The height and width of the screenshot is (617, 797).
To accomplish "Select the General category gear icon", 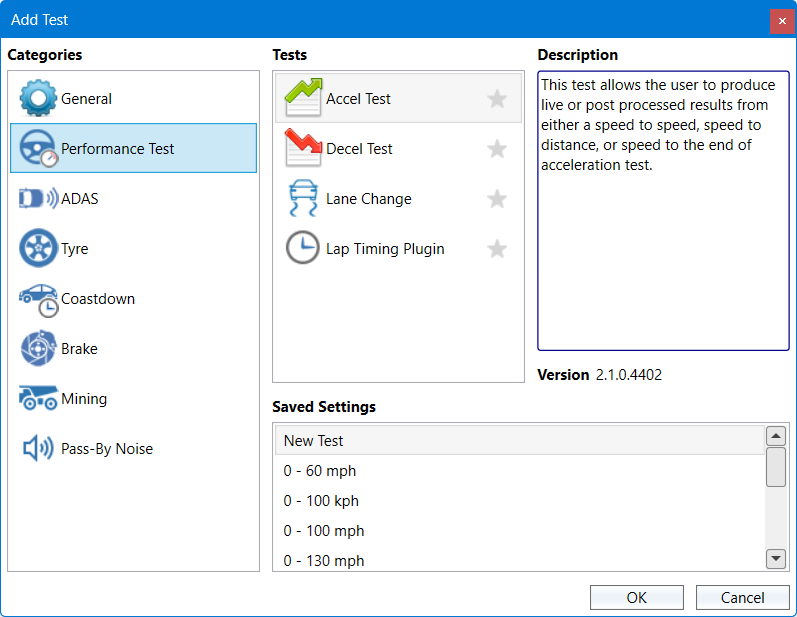I will pyautogui.click(x=39, y=99).
